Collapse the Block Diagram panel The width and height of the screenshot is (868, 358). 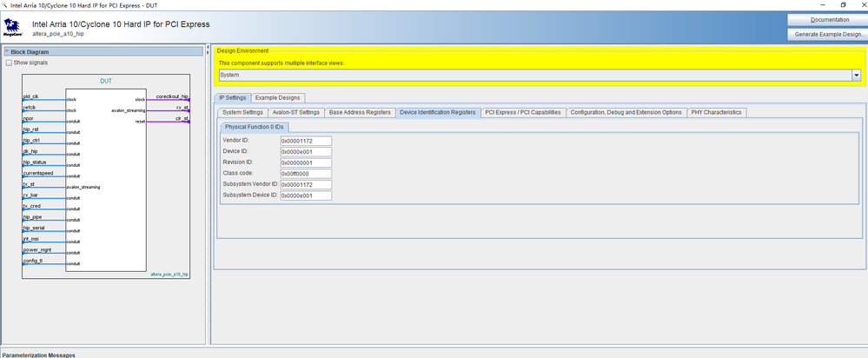[8, 51]
